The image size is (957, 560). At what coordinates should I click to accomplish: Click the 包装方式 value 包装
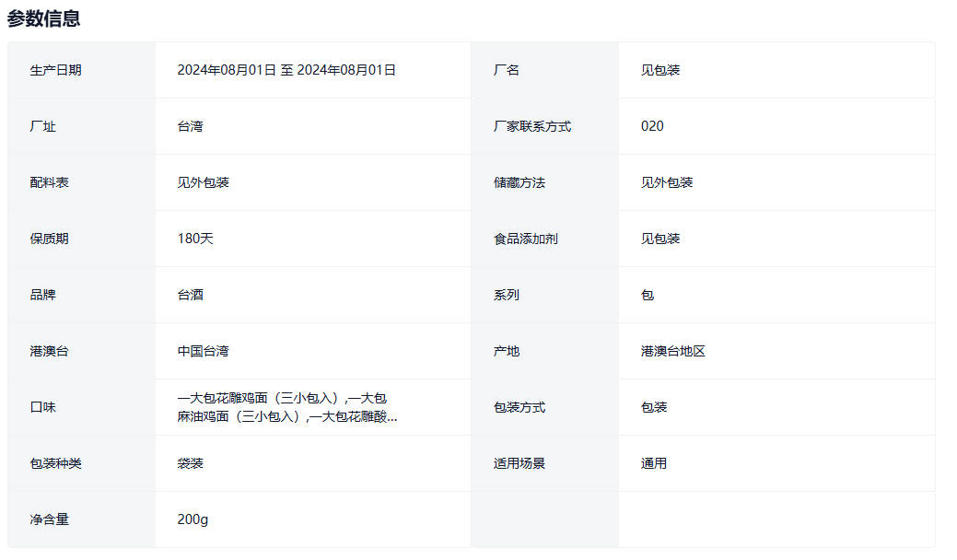click(654, 407)
